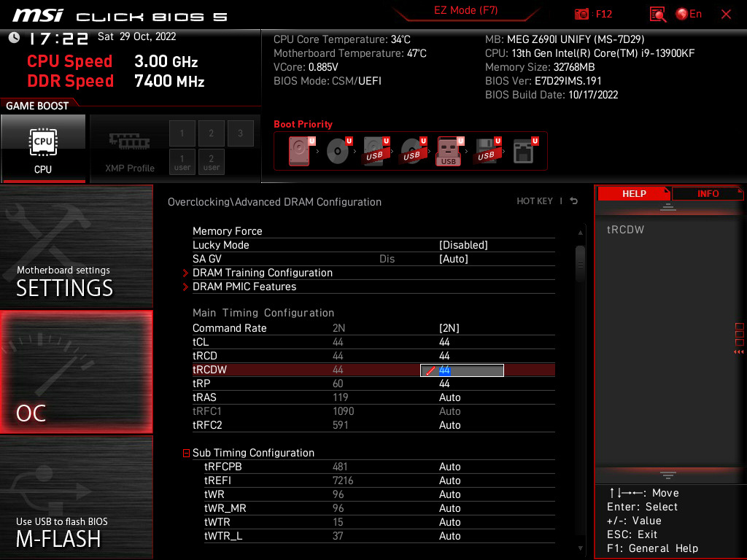Open the Lucky Mode [Disabled] dropdown
Image resolution: width=747 pixels, height=560 pixels.
(x=463, y=245)
